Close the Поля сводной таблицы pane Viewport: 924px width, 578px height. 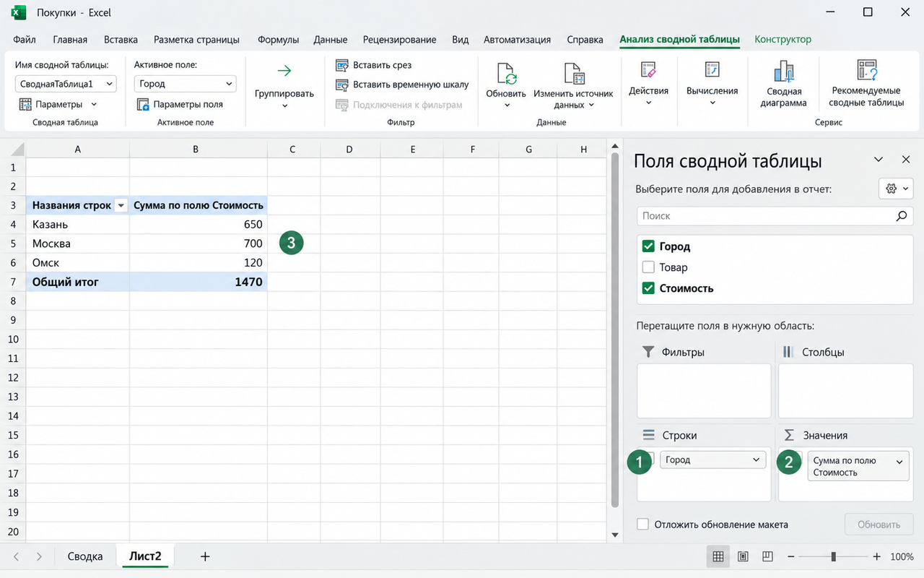906,160
